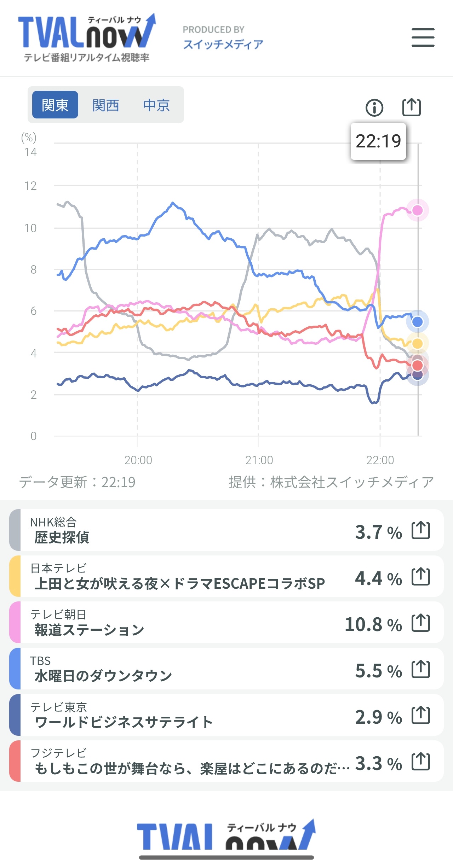Click the TVAL now header logo
This screenshot has width=453, height=868.
click(x=87, y=37)
